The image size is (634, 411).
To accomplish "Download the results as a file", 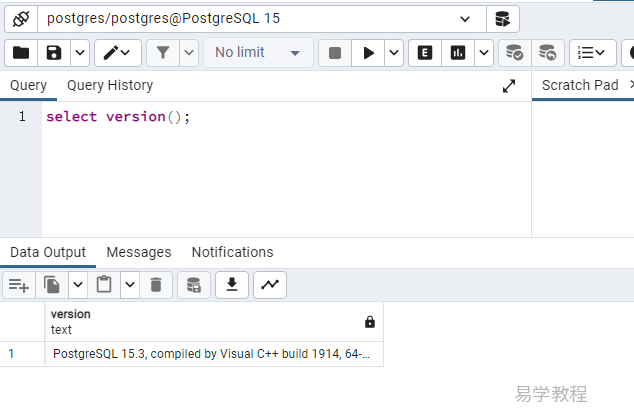I will pos(232,285).
